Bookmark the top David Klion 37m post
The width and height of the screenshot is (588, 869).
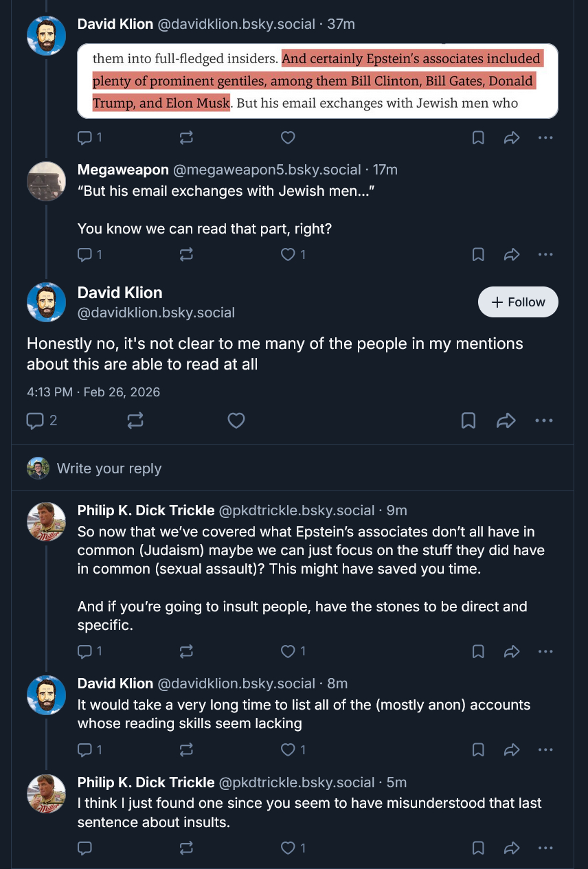click(478, 138)
